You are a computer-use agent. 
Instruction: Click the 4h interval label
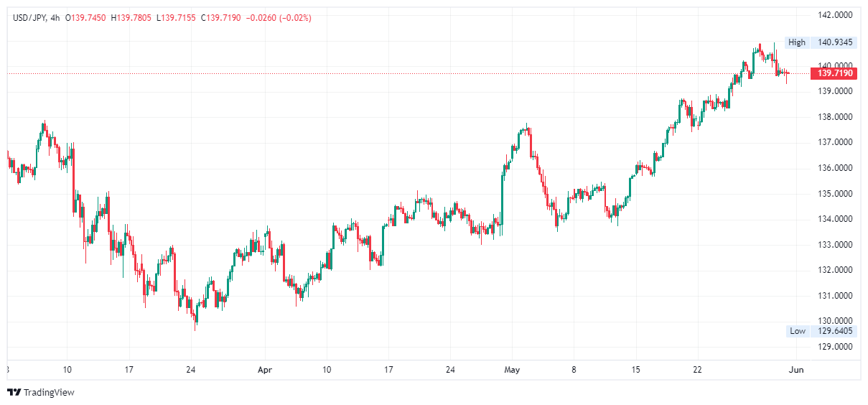coord(55,17)
